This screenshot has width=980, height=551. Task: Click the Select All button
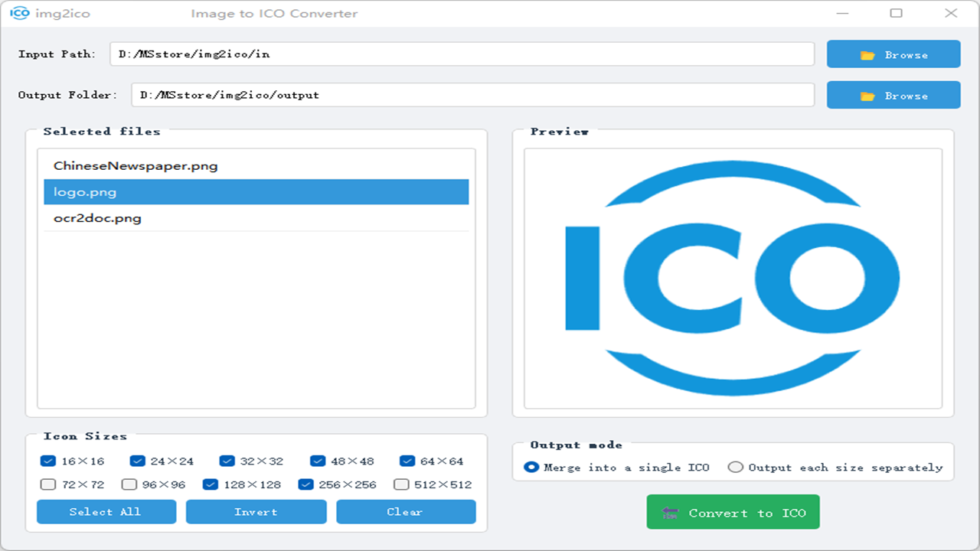click(106, 511)
